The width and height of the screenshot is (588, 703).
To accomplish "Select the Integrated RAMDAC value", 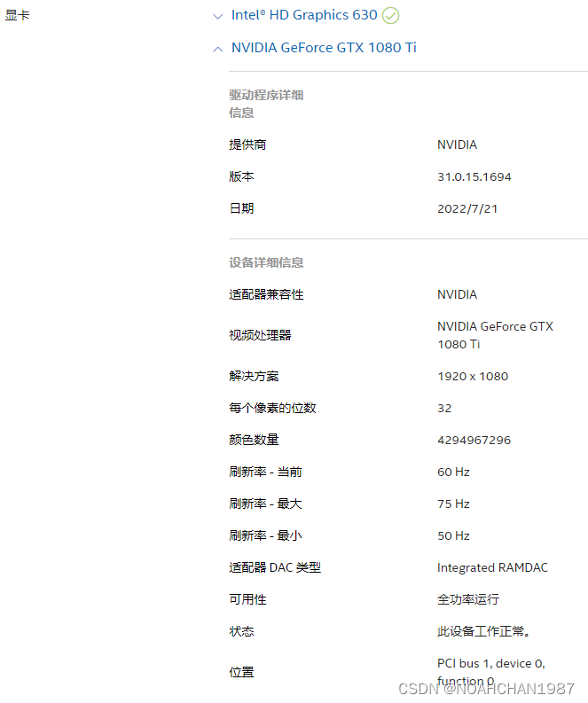I will 492,568.
